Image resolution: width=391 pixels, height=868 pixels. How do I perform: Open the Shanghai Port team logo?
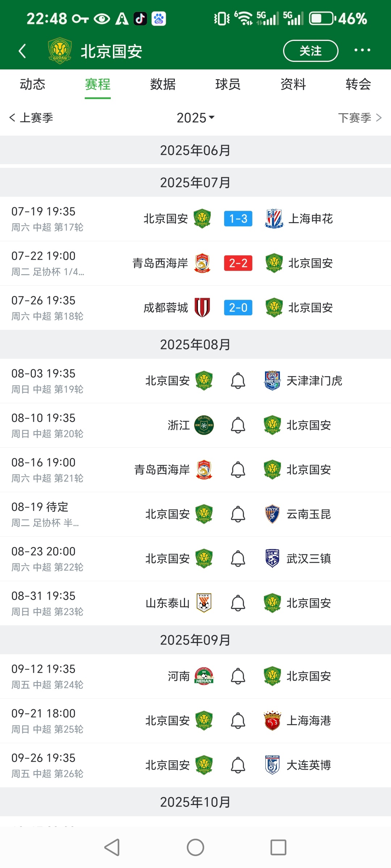point(272,720)
